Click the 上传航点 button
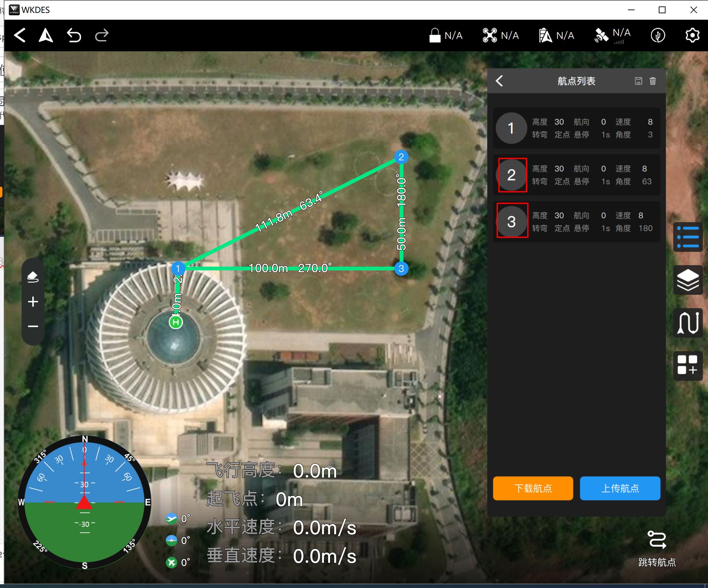The height and width of the screenshot is (588, 708). [x=620, y=488]
